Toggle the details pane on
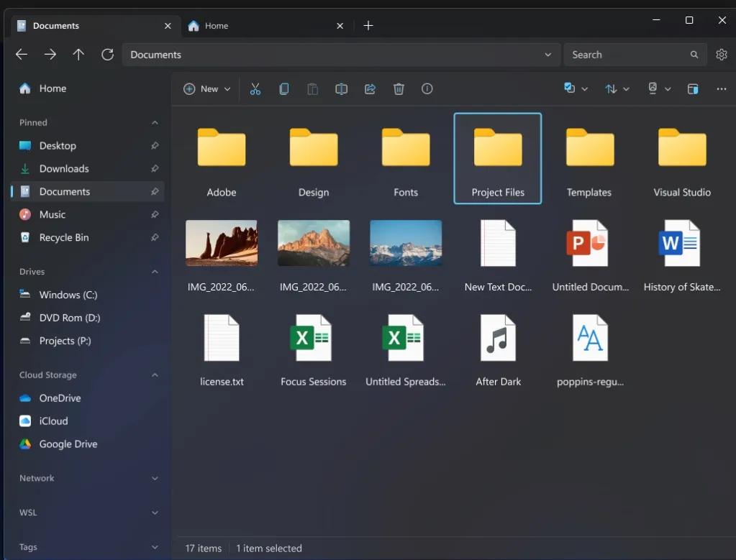Image resolution: width=736 pixels, height=560 pixels. (692, 88)
